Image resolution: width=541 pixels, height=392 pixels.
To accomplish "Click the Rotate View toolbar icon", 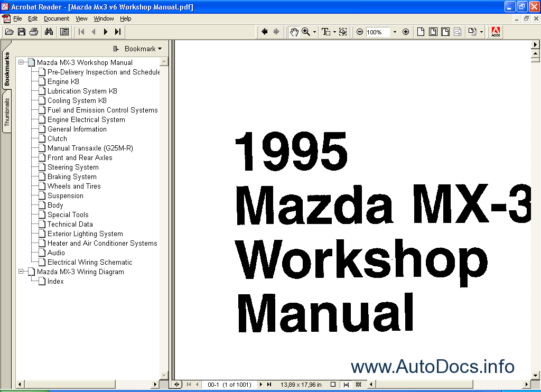I will click(472, 32).
